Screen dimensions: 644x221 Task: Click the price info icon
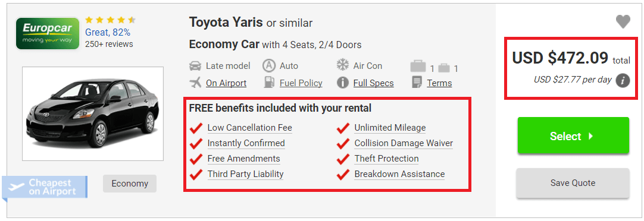(x=623, y=81)
